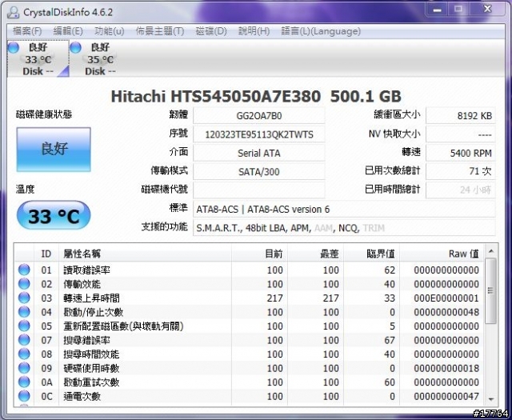Open the 功能(u) menu
512x420 pixels.
point(109,31)
